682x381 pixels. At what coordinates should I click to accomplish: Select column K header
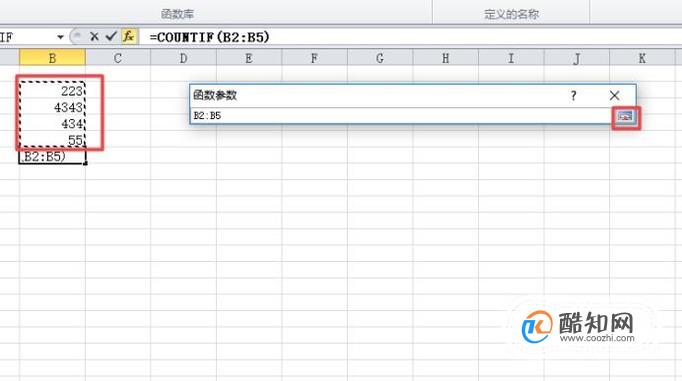click(642, 58)
